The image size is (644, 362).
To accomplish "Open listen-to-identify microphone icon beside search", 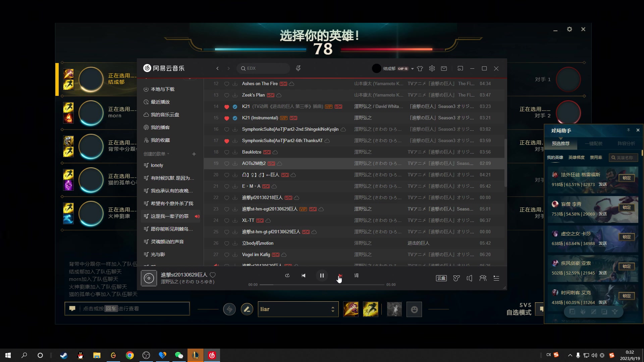I will (298, 68).
